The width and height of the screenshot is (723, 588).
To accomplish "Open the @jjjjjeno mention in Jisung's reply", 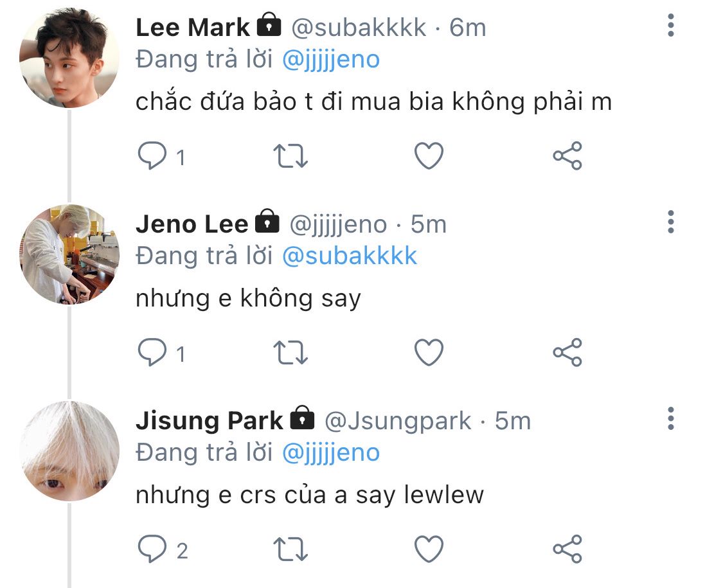I will click(x=331, y=453).
